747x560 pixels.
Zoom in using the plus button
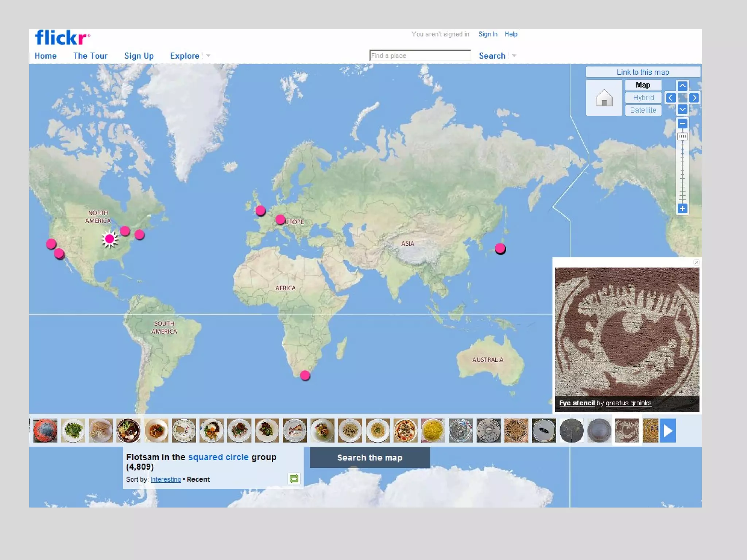(x=682, y=209)
